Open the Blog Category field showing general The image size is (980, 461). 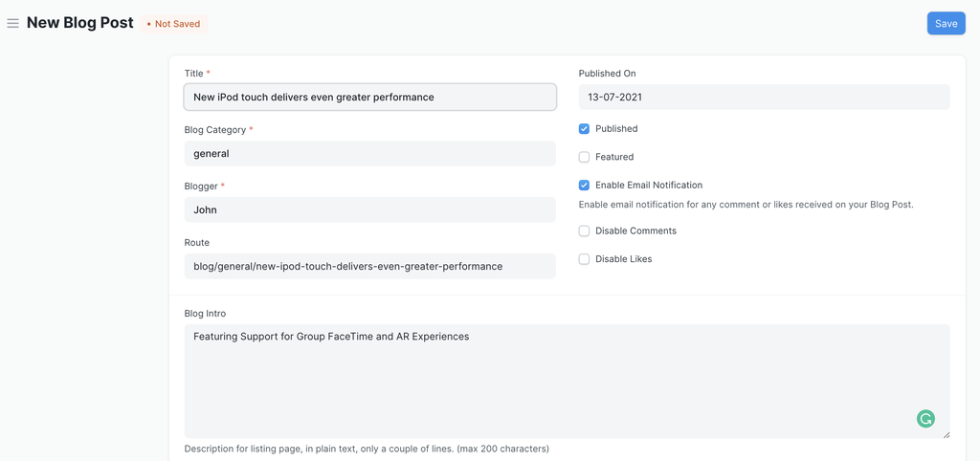[369, 154]
